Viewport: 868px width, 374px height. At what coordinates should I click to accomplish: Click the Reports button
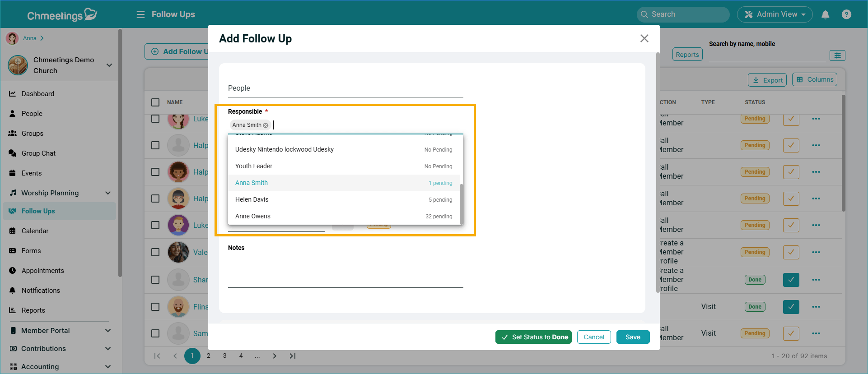(687, 55)
